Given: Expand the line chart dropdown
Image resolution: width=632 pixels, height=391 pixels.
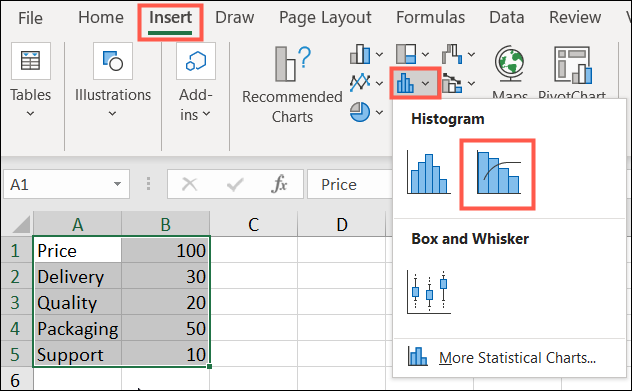Looking at the screenshot, I should (x=379, y=83).
